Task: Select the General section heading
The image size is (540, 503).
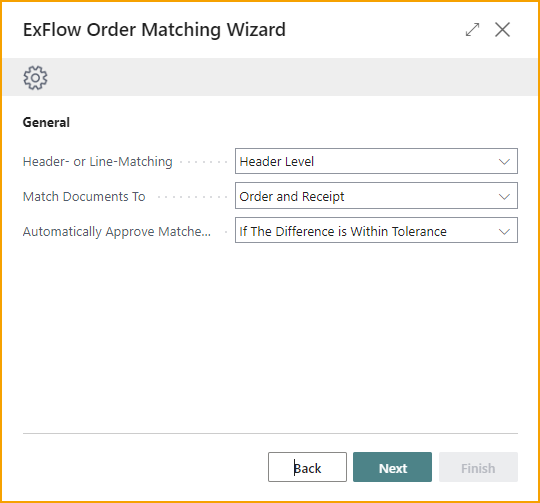Action: pyautogui.click(x=46, y=123)
